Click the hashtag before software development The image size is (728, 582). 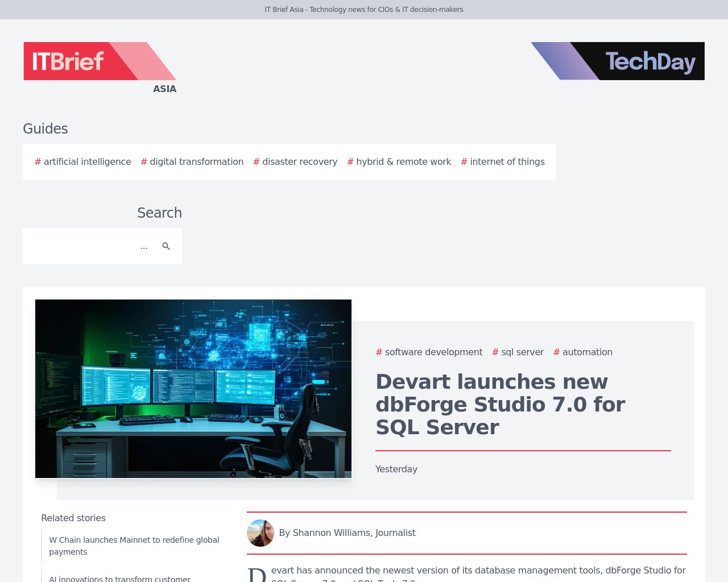pos(378,352)
